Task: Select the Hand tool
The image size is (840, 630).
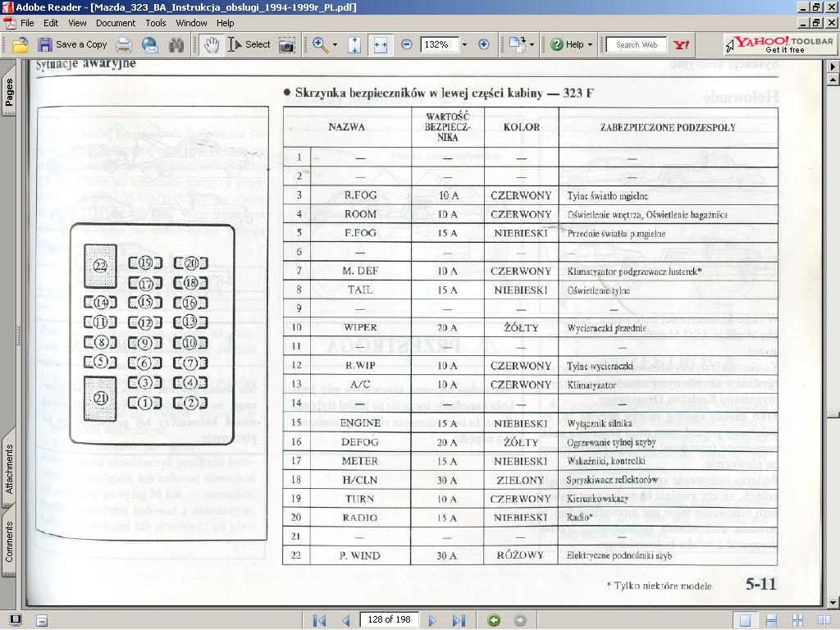Action: pos(212,44)
